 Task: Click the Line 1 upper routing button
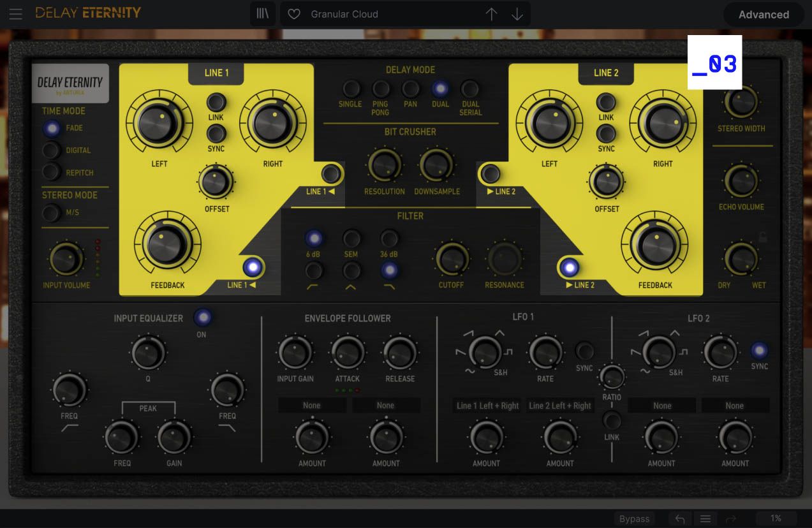pyautogui.click(x=330, y=173)
